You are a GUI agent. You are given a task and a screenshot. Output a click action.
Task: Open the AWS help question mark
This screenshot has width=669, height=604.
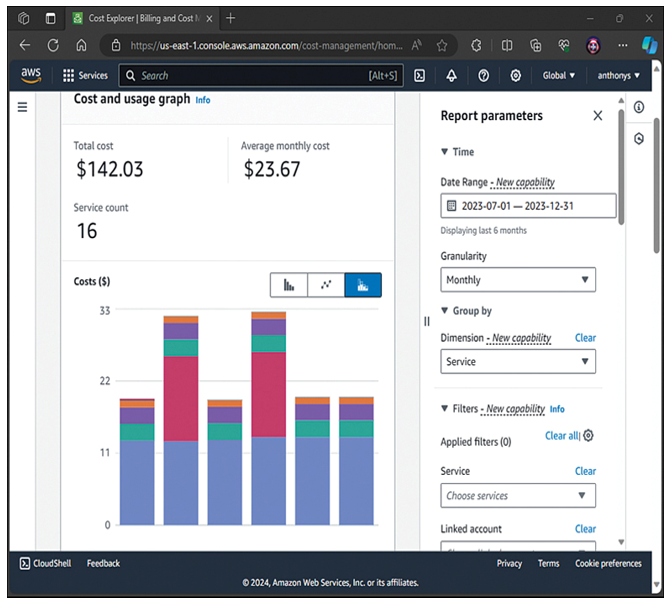[483, 76]
